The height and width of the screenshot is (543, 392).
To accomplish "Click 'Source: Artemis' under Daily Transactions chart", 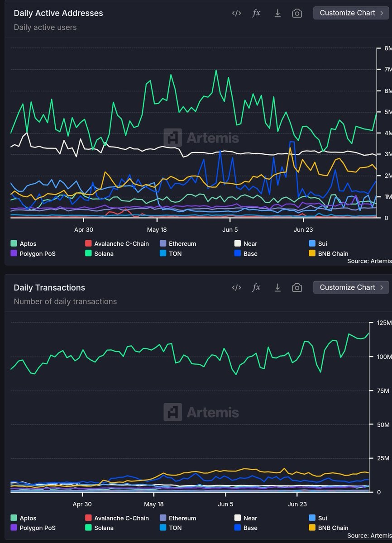I will pos(369,535).
